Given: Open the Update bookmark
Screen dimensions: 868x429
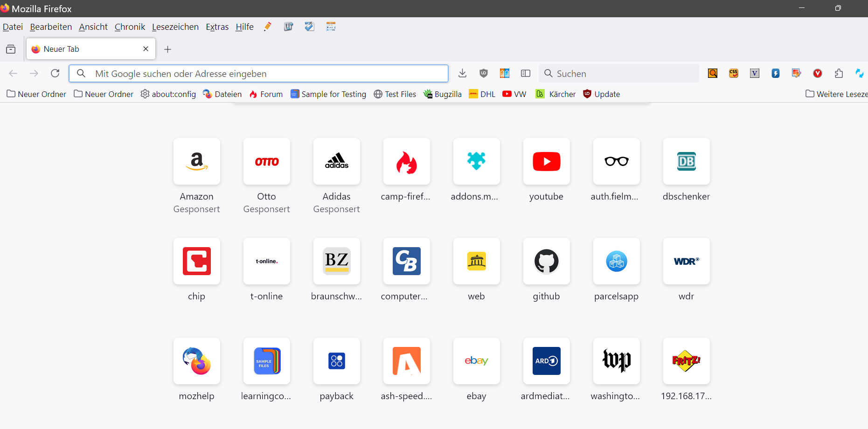Looking at the screenshot, I should [602, 94].
